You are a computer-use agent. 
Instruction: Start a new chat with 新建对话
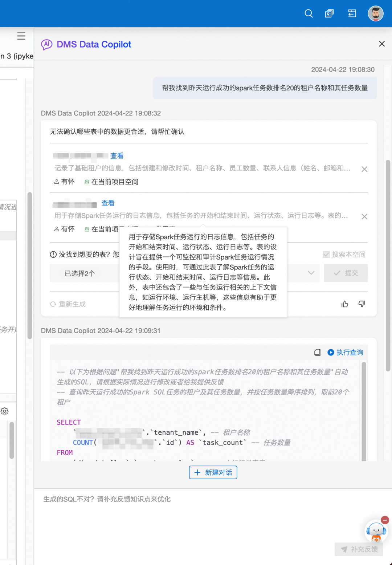[213, 472]
